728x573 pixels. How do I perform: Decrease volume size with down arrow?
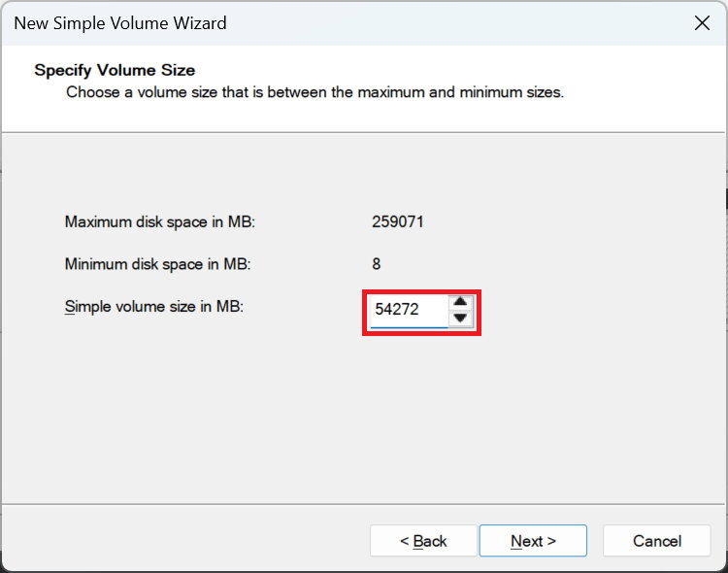(460, 319)
